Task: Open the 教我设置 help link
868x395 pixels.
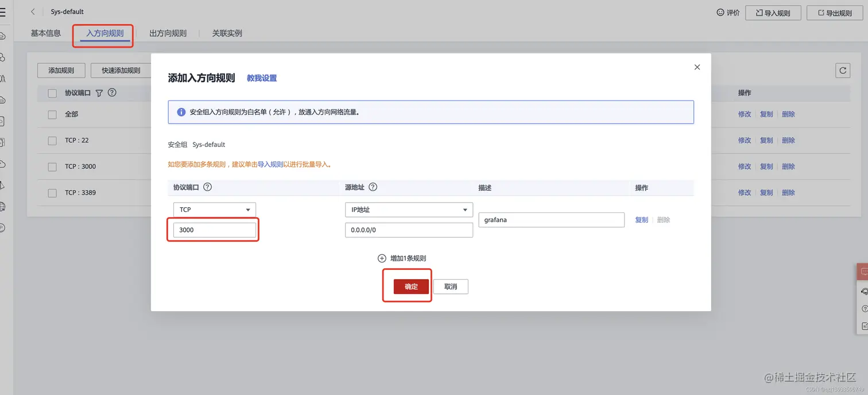Action: point(262,78)
